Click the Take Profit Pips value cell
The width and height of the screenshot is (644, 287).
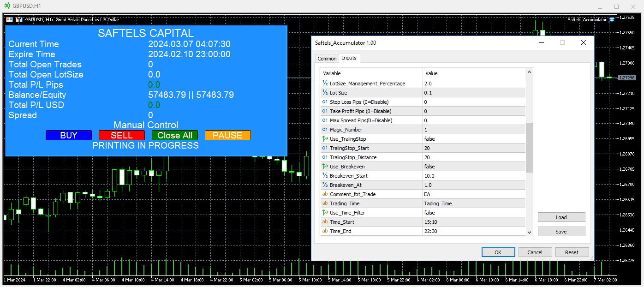click(x=474, y=111)
